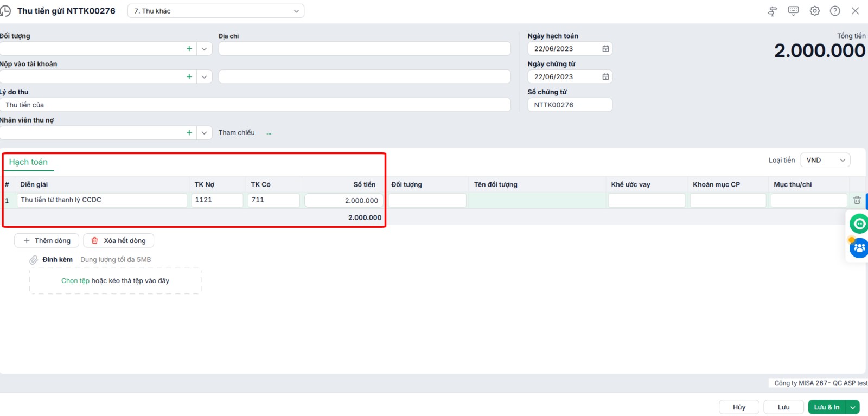Viewport: 868px width, 416px height.
Task: Open the green chat support bubble
Action: pyautogui.click(x=859, y=223)
